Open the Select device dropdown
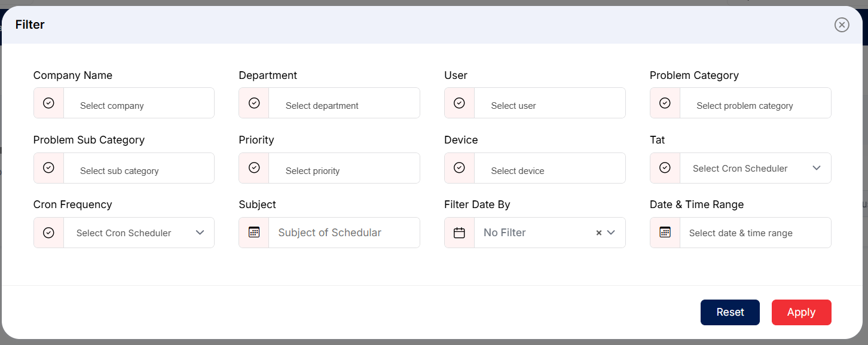This screenshot has width=868, height=345. [550, 168]
